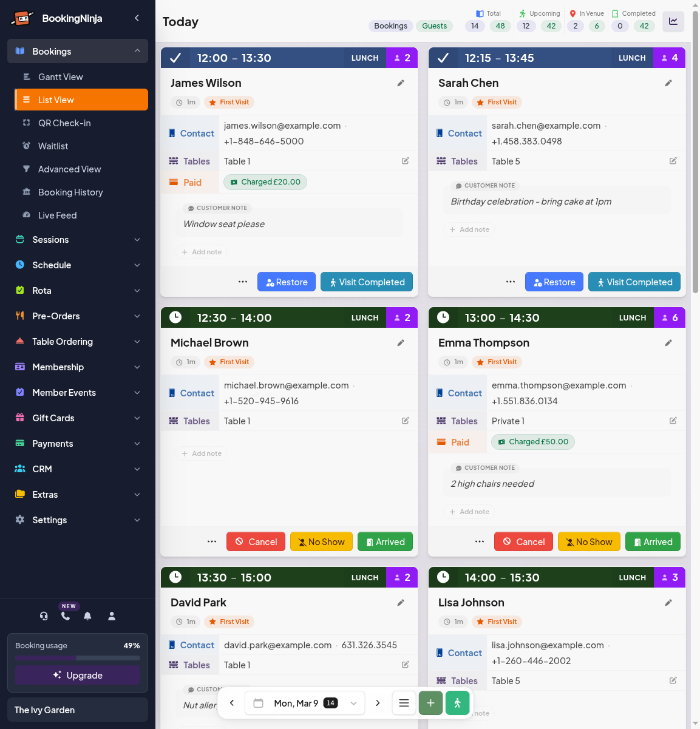Edit Michael Brown booking pencil icon
Screen dimensions: 700x729
[401, 343]
